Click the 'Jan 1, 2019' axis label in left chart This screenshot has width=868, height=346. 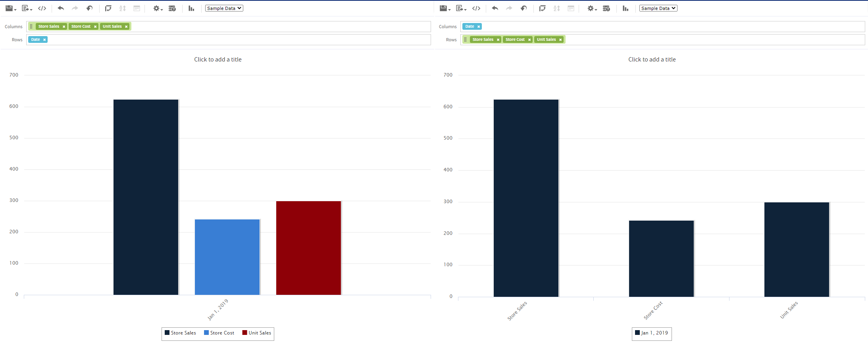(x=218, y=309)
